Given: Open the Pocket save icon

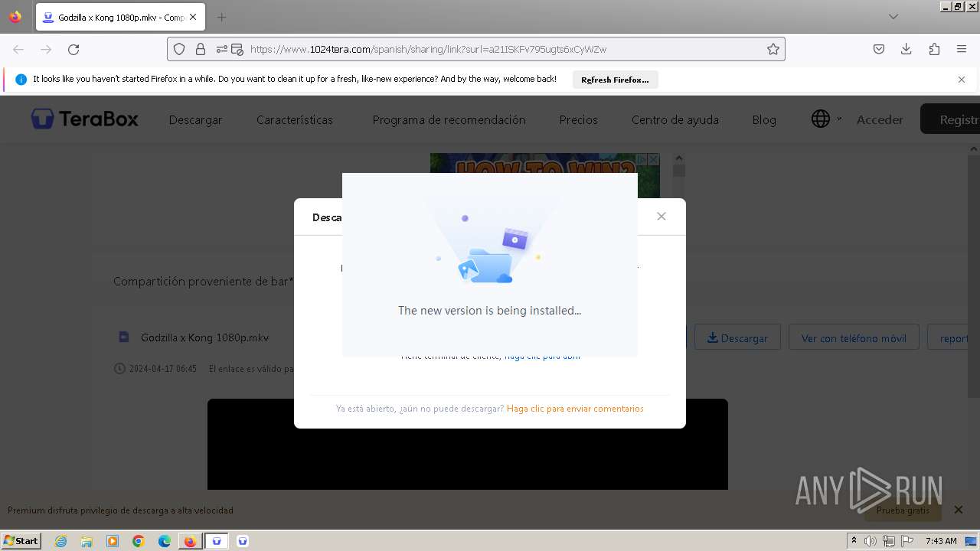Looking at the screenshot, I should click(879, 49).
